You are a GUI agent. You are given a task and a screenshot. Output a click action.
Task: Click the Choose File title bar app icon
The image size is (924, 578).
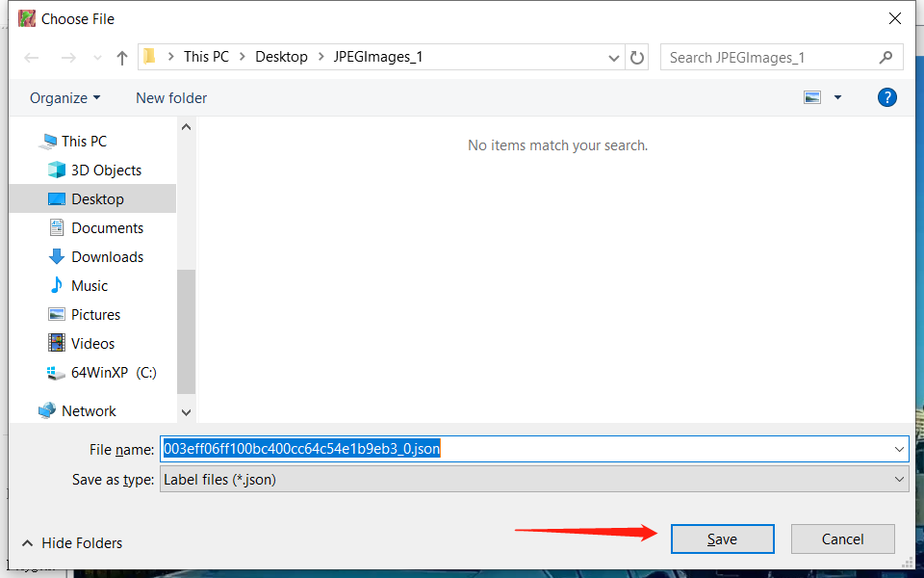pos(27,18)
